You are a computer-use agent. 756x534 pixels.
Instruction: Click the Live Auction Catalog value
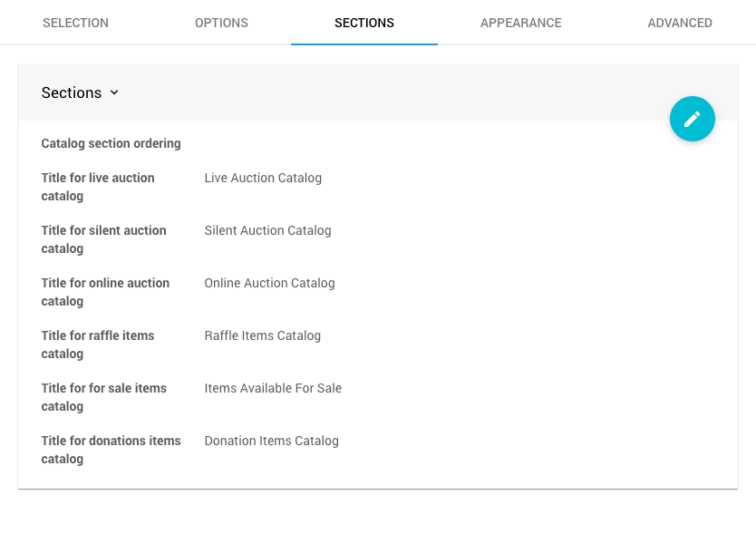coord(263,178)
